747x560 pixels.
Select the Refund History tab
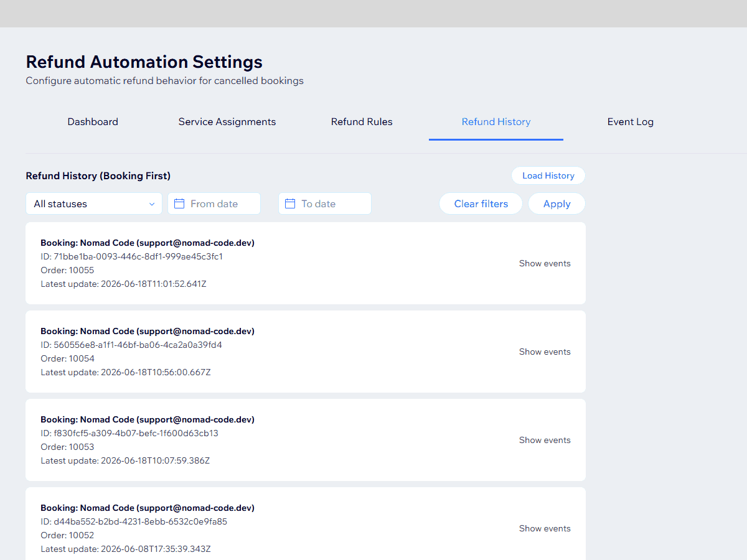496,122
